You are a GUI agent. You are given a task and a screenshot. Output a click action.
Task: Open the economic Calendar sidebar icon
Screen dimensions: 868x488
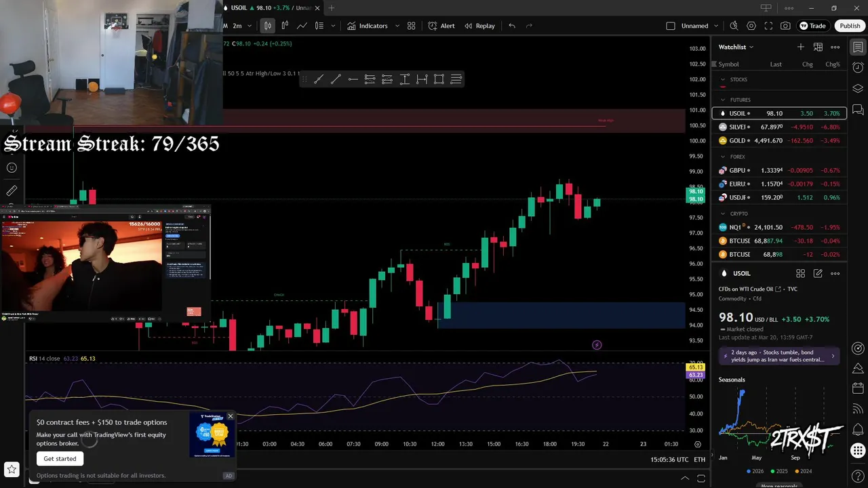[x=858, y=389]
